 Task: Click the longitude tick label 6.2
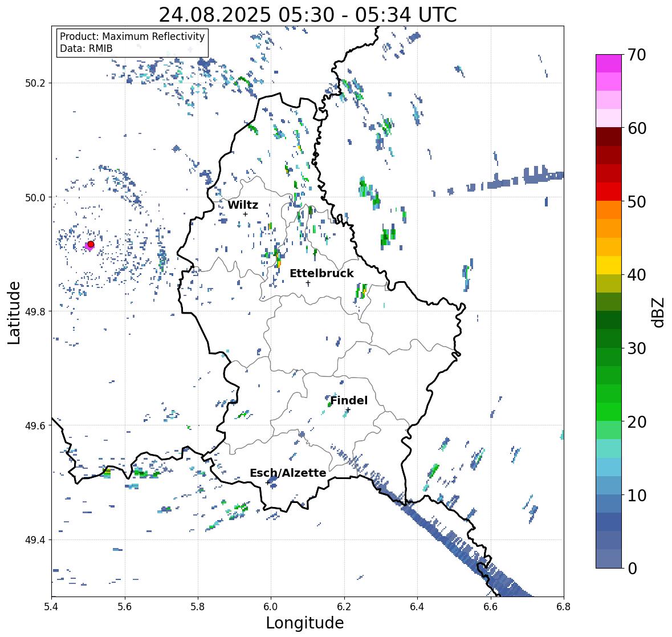tap(344, 607)
